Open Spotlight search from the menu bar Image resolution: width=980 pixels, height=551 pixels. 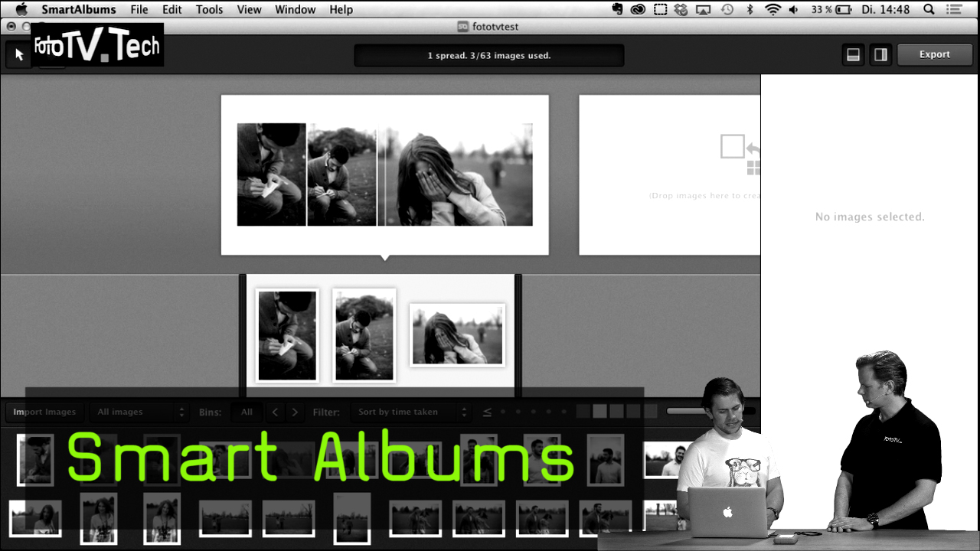tap(928, 9)
